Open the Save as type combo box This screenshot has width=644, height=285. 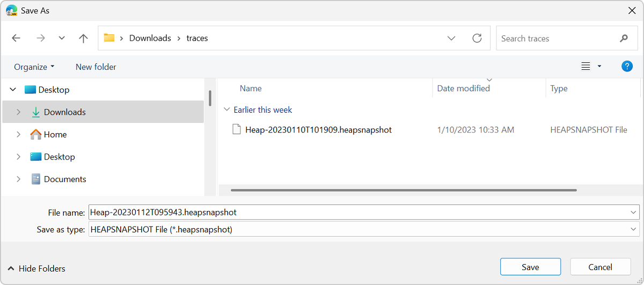pos(364,229)
